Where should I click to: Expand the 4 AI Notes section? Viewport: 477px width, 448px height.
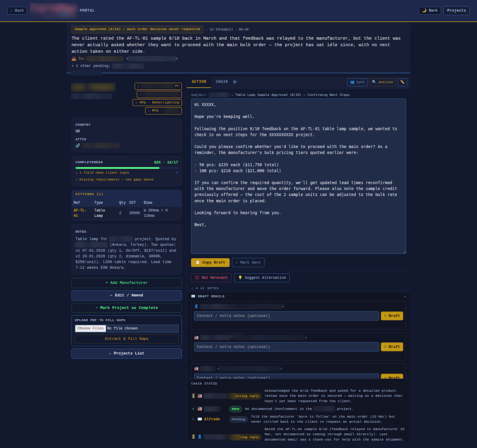205,288
